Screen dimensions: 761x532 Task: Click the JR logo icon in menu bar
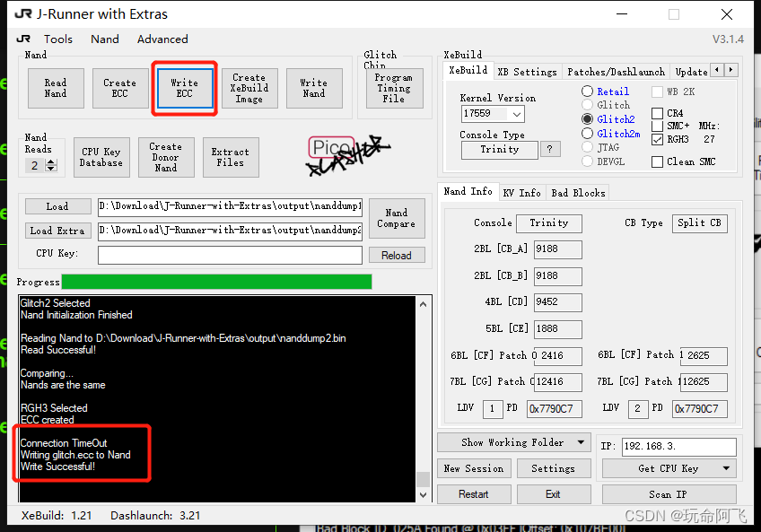(23, 39)
